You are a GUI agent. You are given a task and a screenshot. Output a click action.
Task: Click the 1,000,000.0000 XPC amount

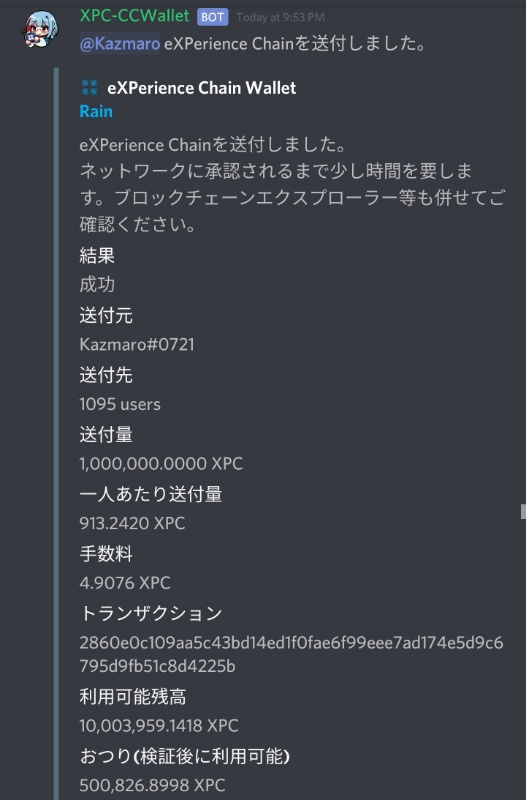[161, 463]
